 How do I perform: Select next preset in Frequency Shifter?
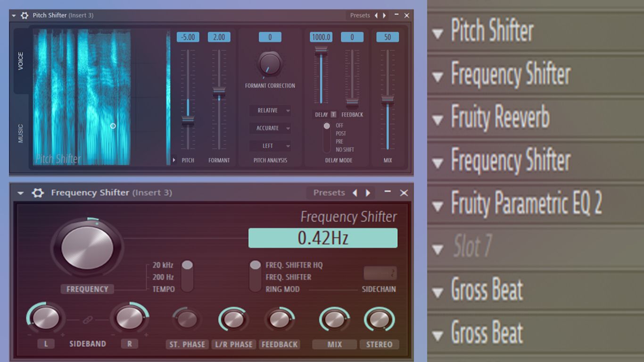tap(368, 193)
